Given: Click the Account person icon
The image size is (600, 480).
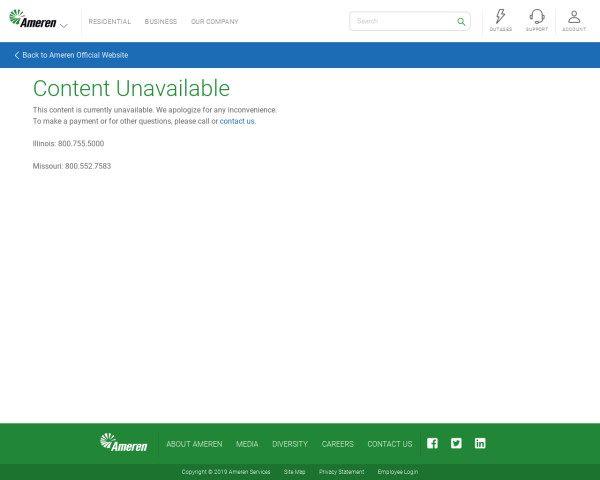Looking at the screenshot, I should [x=574, y=17].
